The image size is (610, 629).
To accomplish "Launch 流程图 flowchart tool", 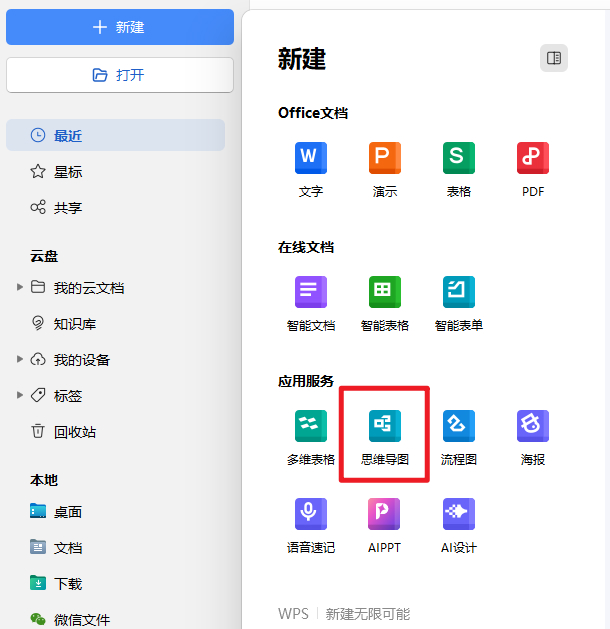I will (x=459, y=438).
